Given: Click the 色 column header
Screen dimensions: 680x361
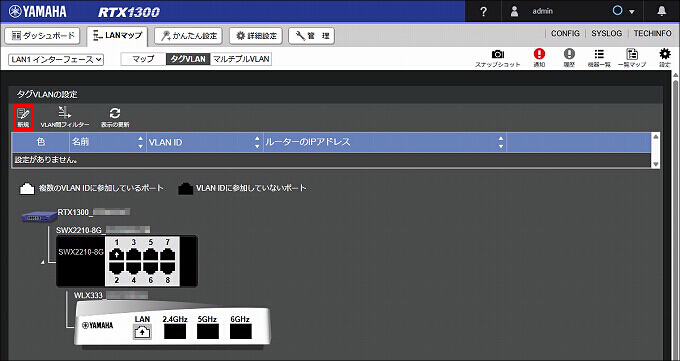Looking at the screenshot, I should (x=41, y=142).
